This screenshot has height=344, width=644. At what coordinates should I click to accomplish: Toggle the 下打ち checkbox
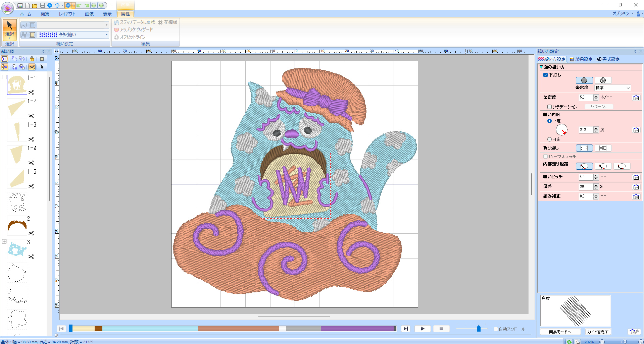[546, 75]
